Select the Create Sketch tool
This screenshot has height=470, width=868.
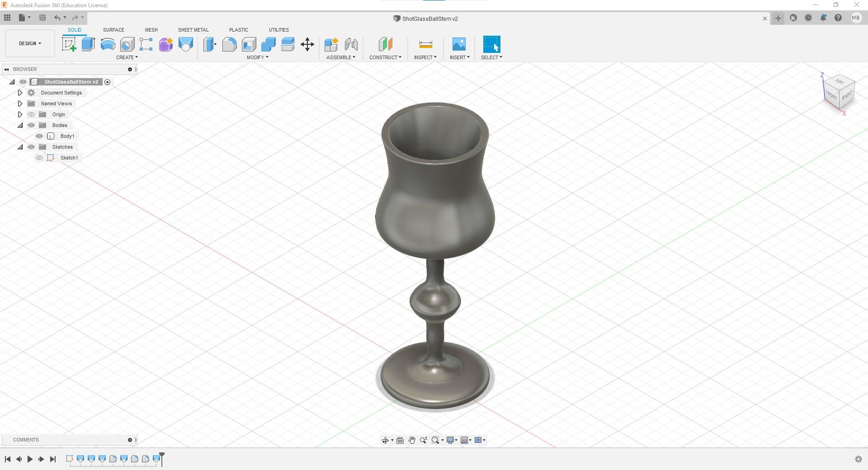tap(69, 44)
